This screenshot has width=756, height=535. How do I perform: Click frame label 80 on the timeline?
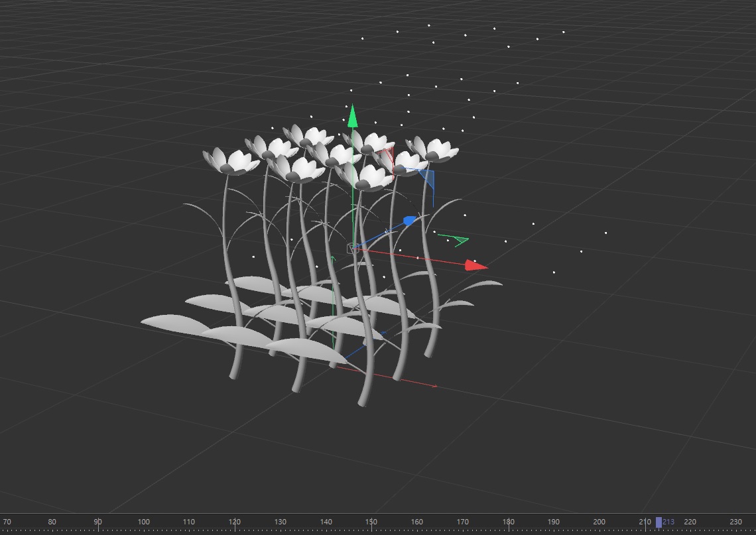(x=52, y=522)
